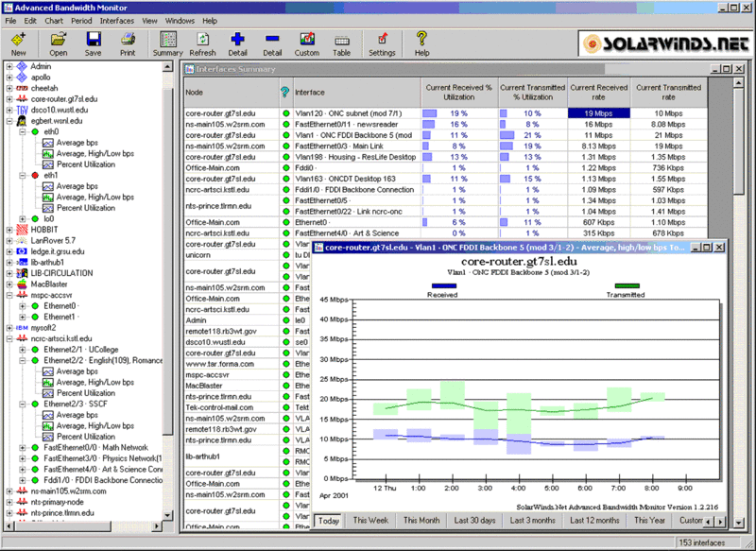756x551 pixels.
Task: Switch to the This Week tab
Action: click(x=370, y=521)
